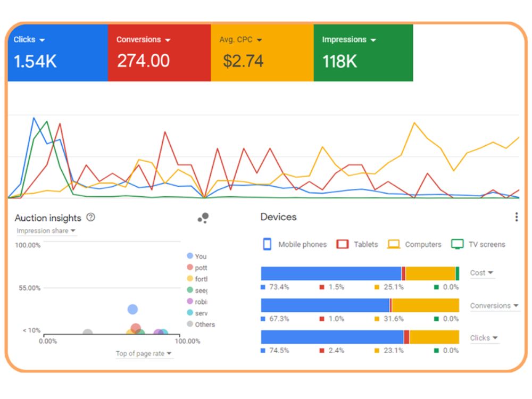Click the 1.0% conversions tablets value
The height and width of the screenshot is (399, 532).
pos(336,319)
